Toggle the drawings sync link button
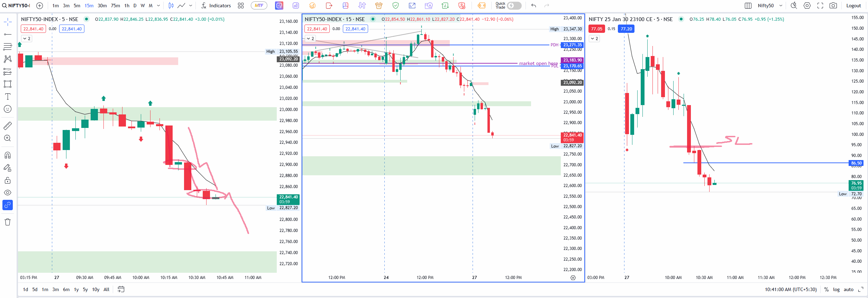The image size is (868, 298). click(8, 205)
